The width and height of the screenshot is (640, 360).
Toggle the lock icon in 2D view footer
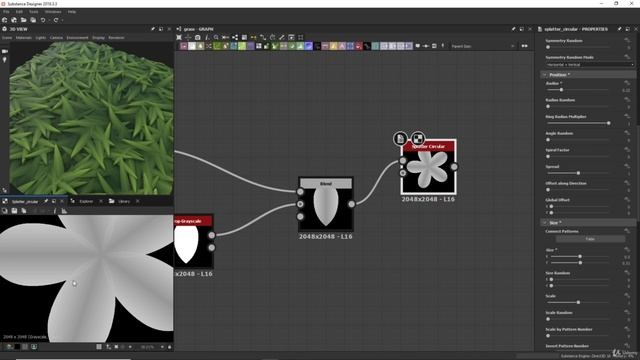pos(169,347)
